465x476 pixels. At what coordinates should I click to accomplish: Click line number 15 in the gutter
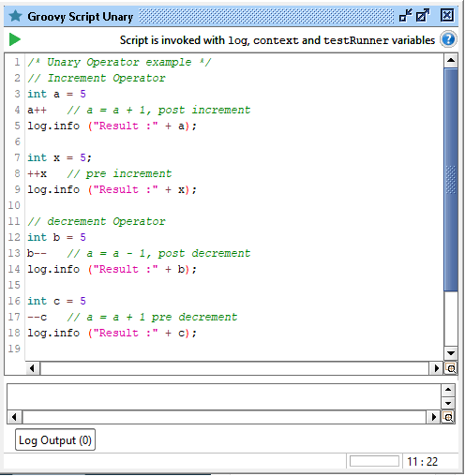pos(14,285)
